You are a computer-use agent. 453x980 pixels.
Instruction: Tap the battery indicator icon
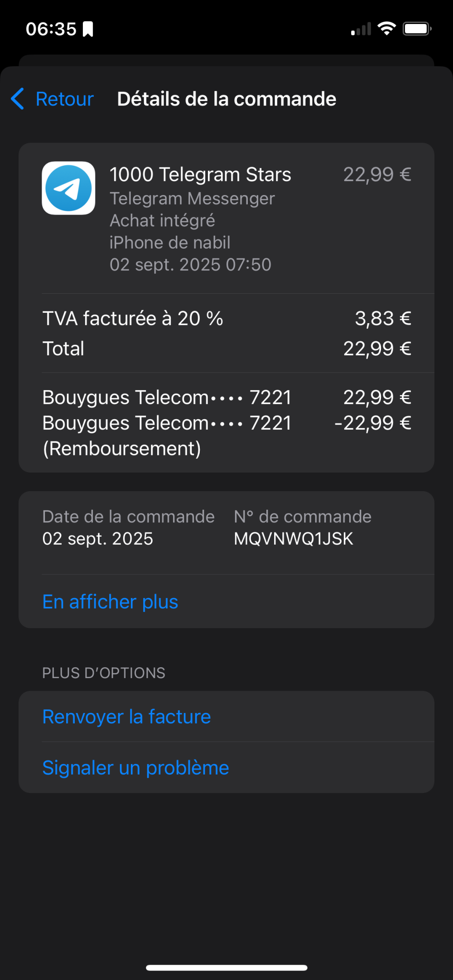coord(417,29)
